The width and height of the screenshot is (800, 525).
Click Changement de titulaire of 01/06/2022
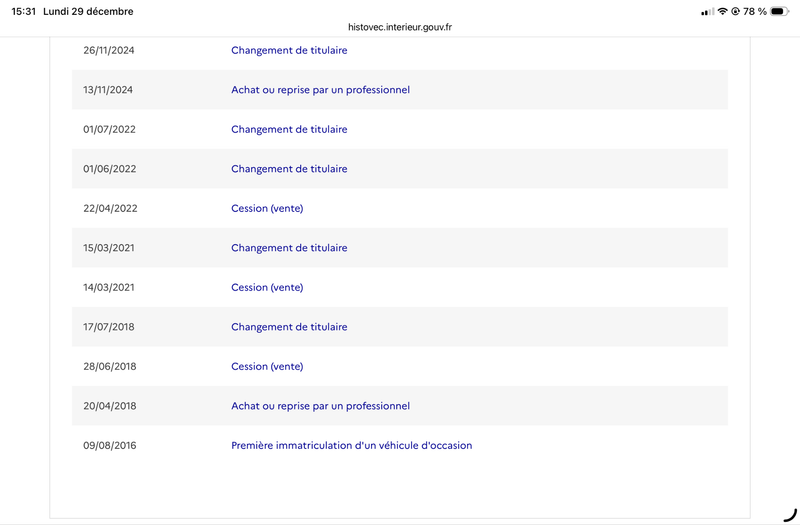click(x=289, y=169)
